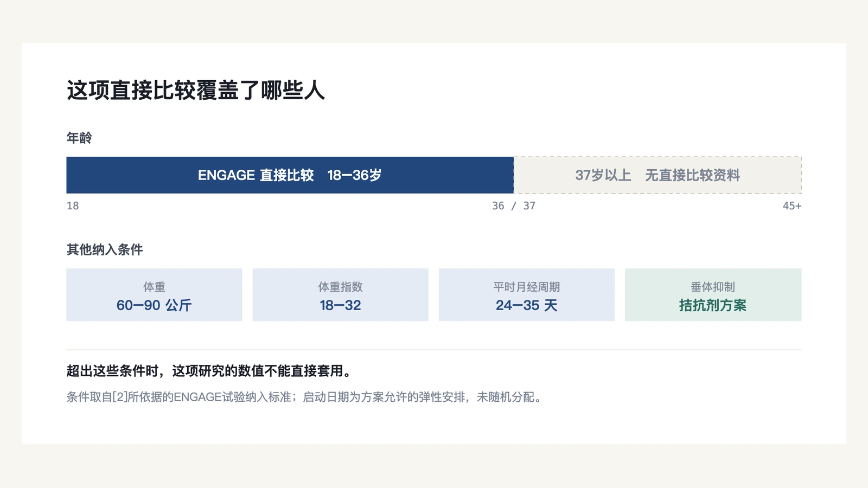Click the slide title 这项直接比较覆盖了哪些人
This screenshot has height=488, width=868.
tap(196, 90)
